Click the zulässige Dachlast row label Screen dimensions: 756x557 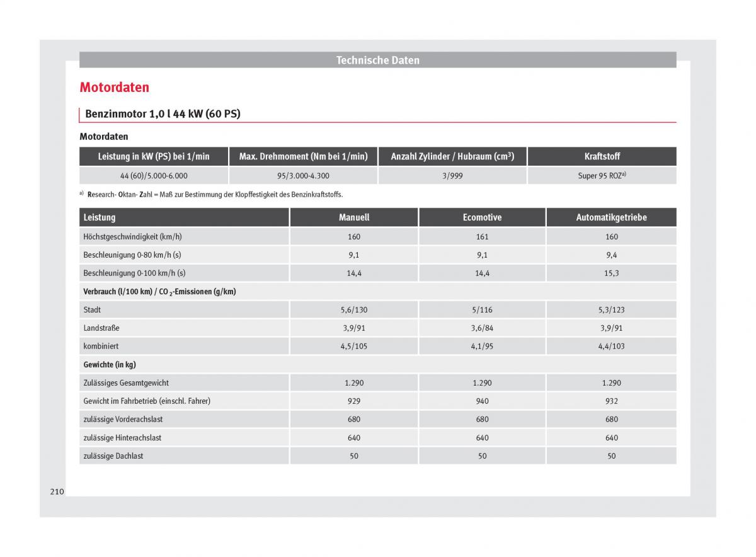[113, 456]
